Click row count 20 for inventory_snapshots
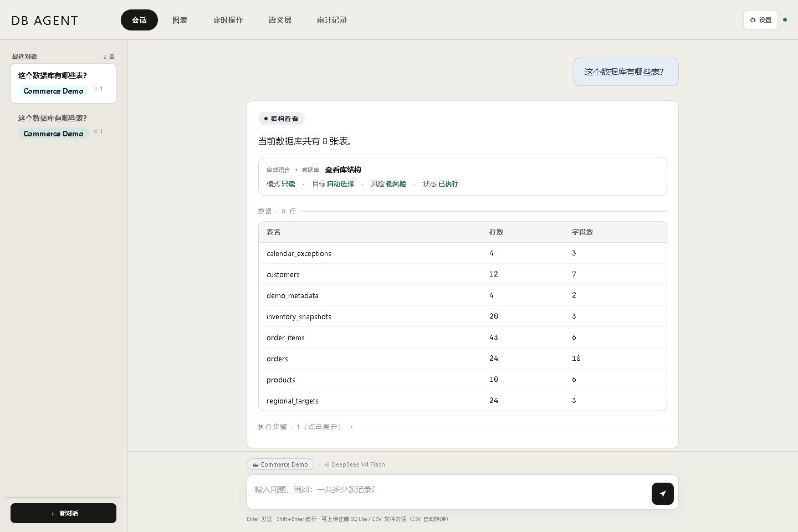The image size is (798, 532). tap(494, 316)
